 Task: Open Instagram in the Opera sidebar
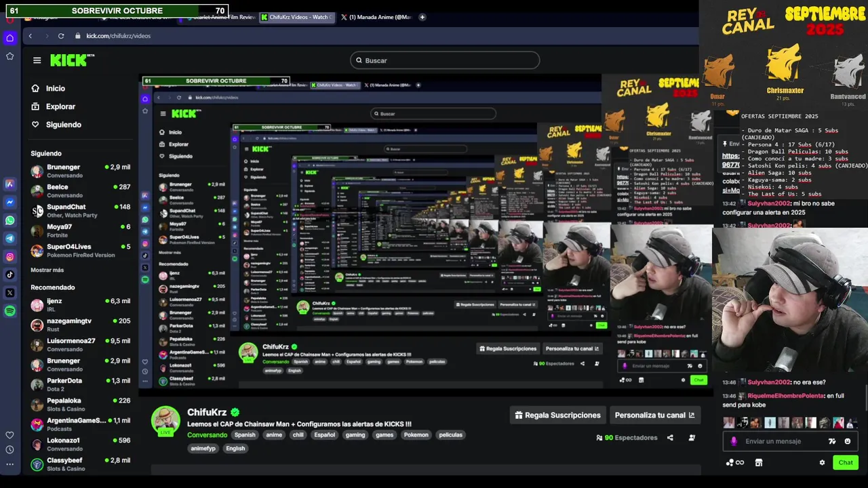pos(9,257)
